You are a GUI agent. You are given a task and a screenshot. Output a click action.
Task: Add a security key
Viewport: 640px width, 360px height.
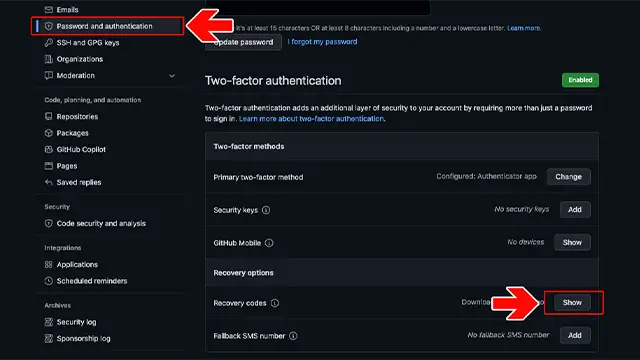coord(575,209)
